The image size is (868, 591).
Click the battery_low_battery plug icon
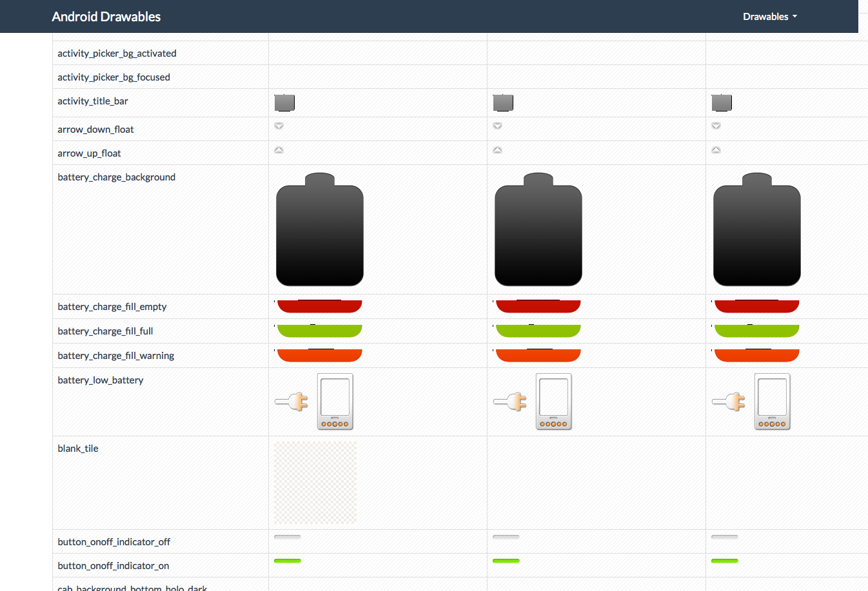coord(292,401)
